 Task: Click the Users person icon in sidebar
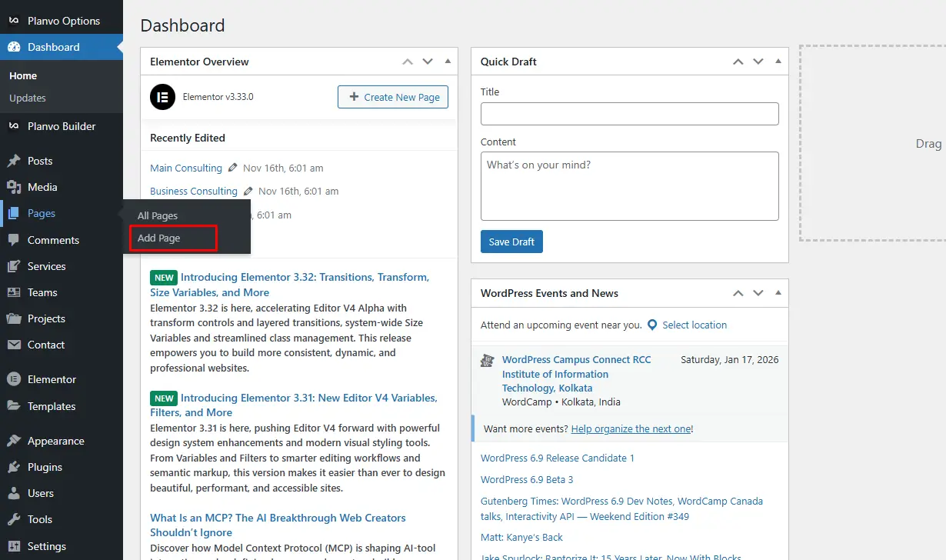pos(14,493)
